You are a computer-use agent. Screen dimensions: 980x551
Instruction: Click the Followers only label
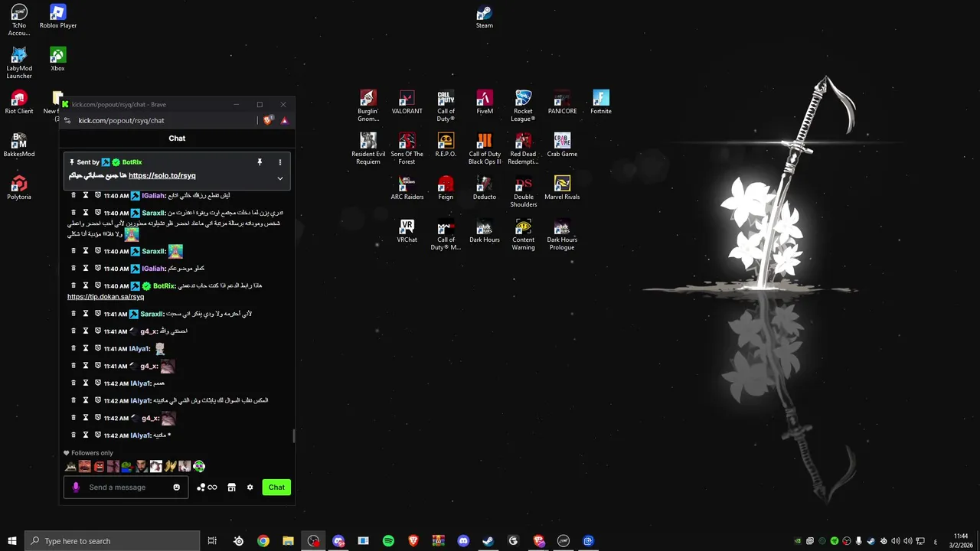pyautogui.click(x=92, y=453)
